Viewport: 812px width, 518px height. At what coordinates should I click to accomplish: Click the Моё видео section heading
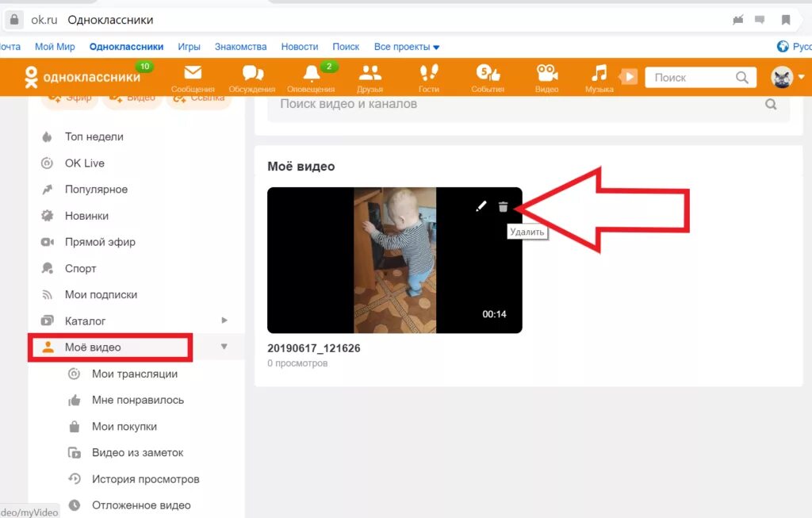click(x=301, y=167)
